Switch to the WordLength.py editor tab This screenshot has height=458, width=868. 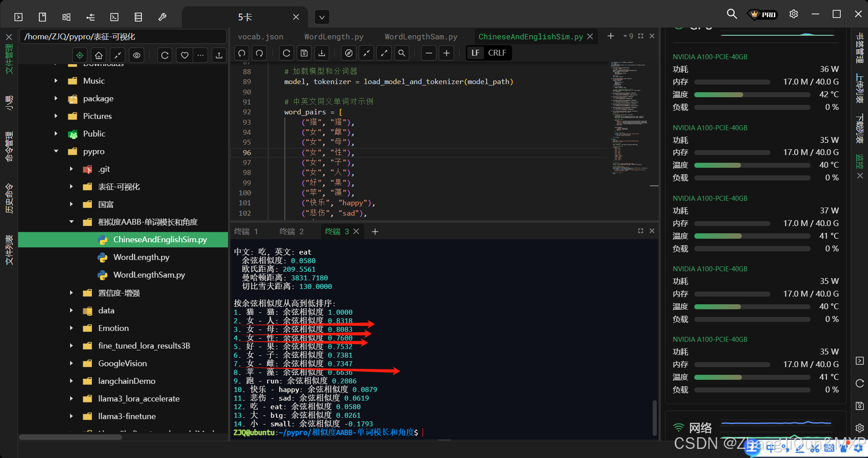pyautogui.click(x=334, y=37)
